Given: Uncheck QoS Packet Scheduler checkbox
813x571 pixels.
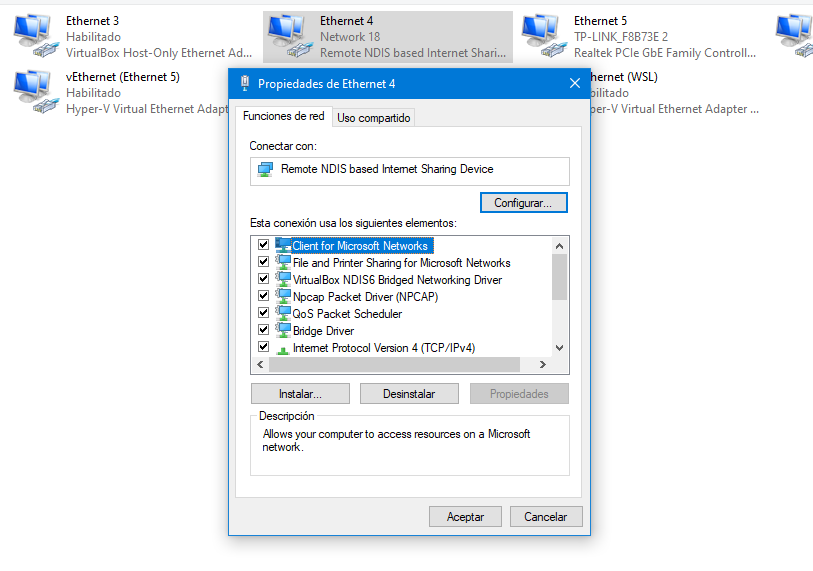Looking at the screenshot, I should (263, 312).
